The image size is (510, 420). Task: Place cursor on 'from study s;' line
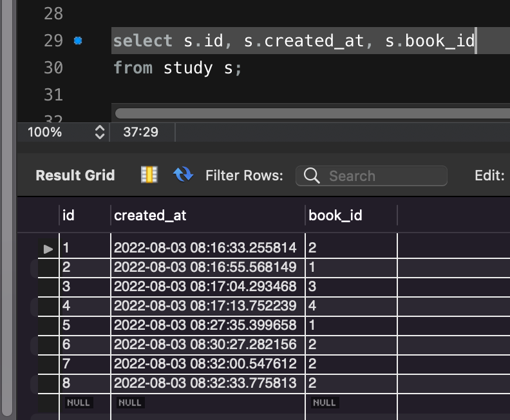pos(178,68)
